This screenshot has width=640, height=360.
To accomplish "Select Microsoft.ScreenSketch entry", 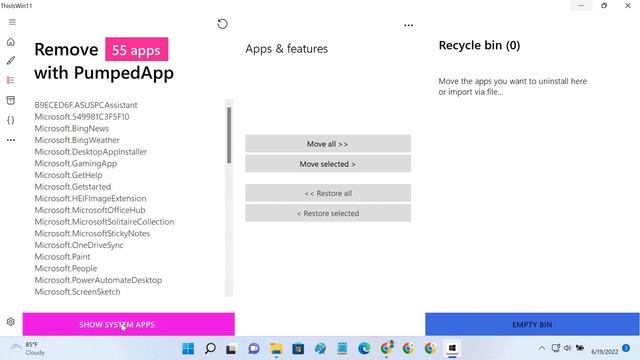I will (x=78, y=292).
